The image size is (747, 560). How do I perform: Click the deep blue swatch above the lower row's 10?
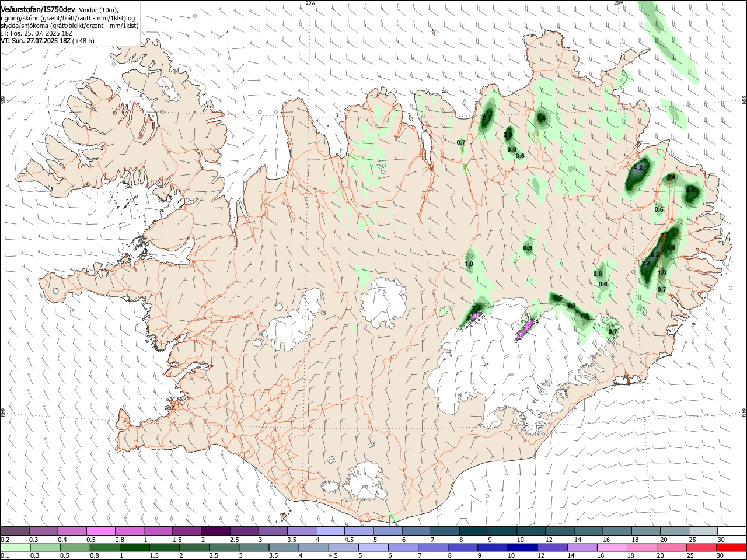(x=521, y=548)
